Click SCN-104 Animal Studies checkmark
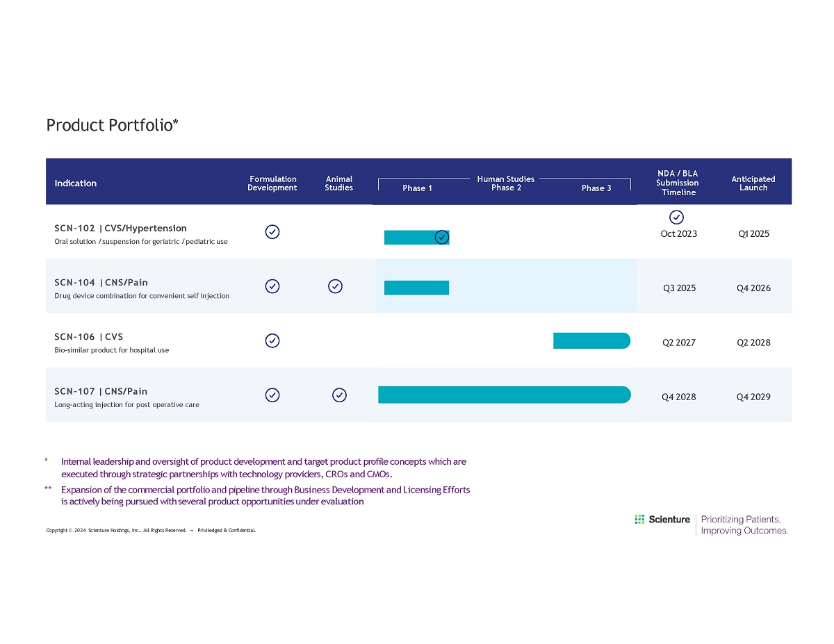This screenshot has width=834, height=644. [x=335, y=286]
